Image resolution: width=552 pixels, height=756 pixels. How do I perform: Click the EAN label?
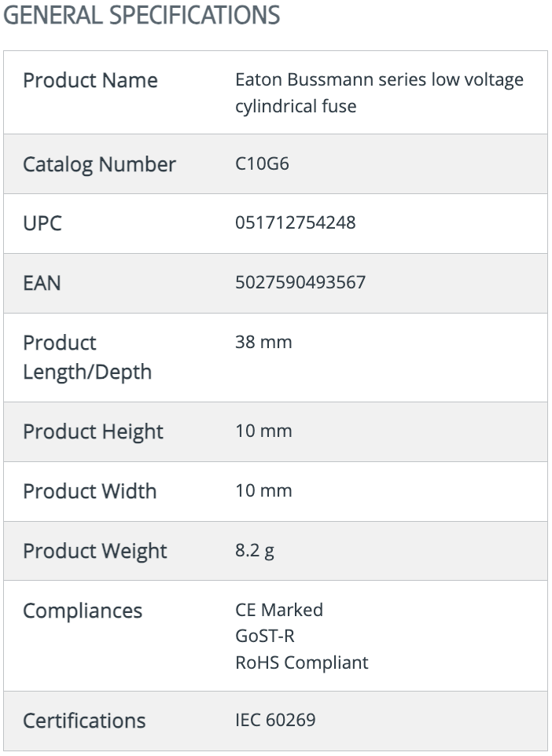click(x=42, y=283)
